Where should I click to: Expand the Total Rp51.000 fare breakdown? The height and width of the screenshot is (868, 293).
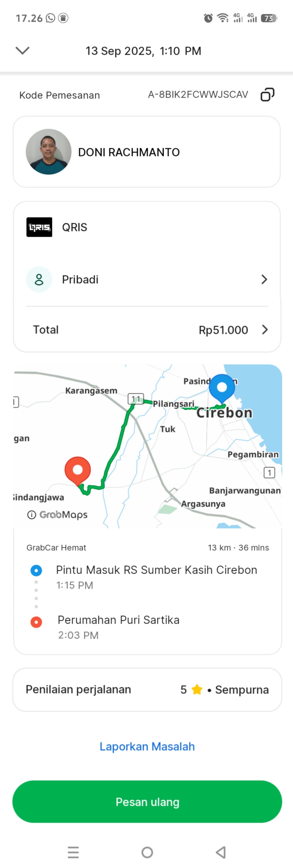[265, 329]
